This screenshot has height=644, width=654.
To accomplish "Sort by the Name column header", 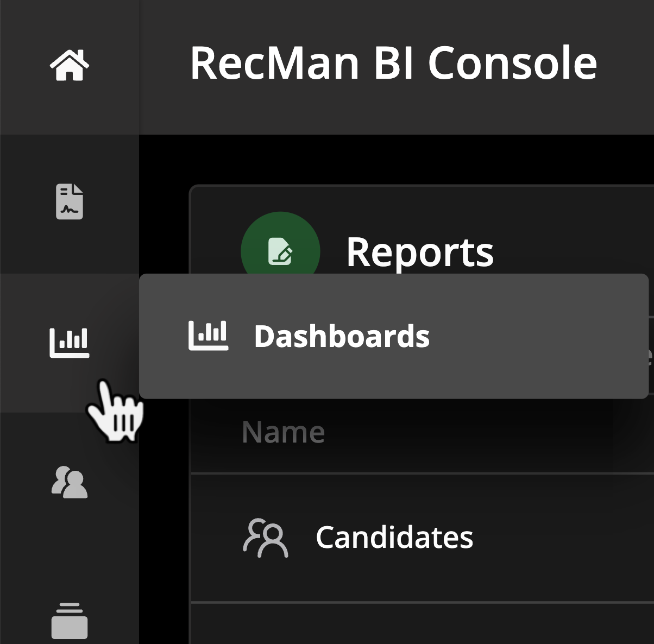I will (x=284, y=432).
